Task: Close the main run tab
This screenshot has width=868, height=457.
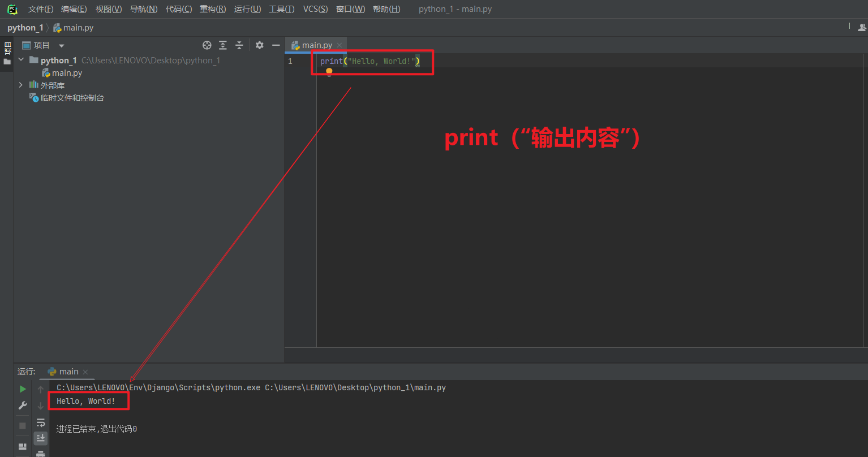Action: click(x=85, y=372)
